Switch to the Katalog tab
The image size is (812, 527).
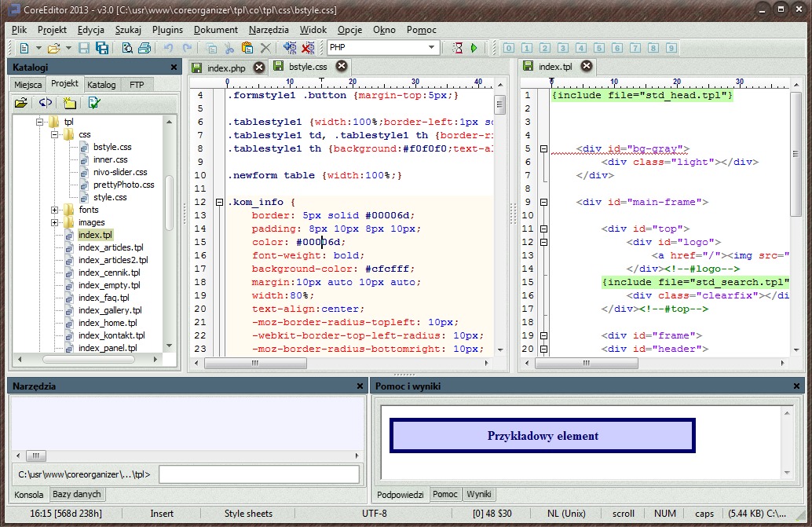101,84
